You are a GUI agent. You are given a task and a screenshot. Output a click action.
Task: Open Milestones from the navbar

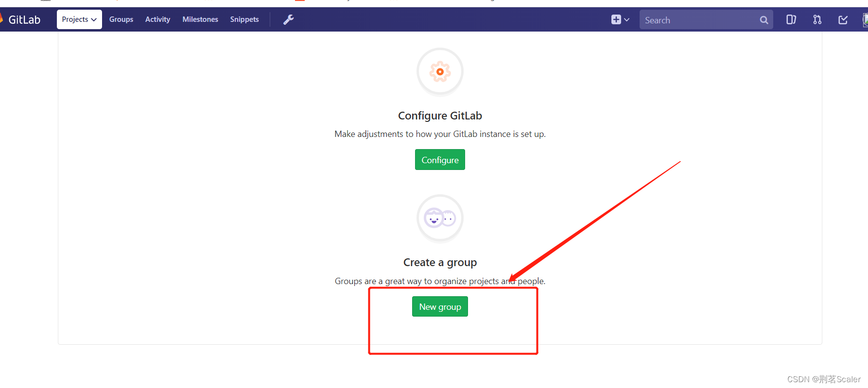pos(200,19)
